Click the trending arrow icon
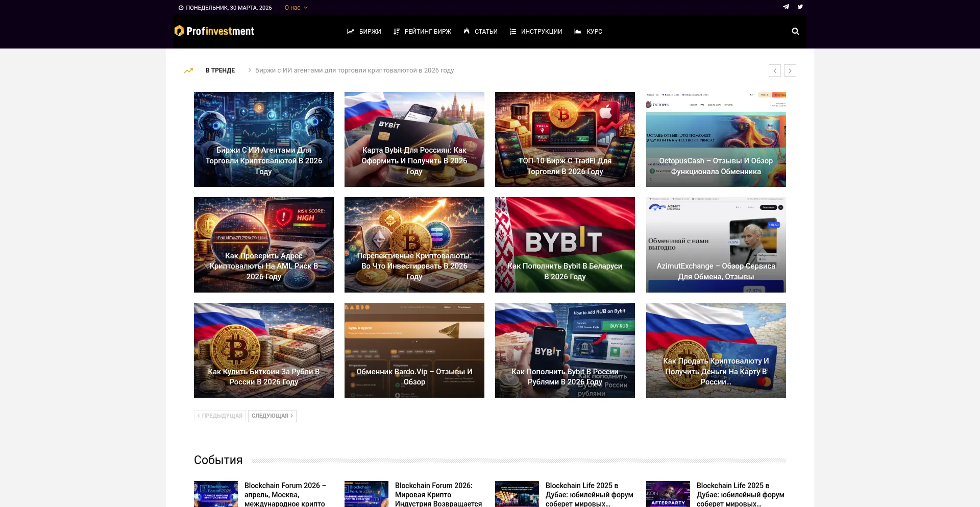This screenshot has width=980, height=507. pyautogui.click(x=188, y=70)
